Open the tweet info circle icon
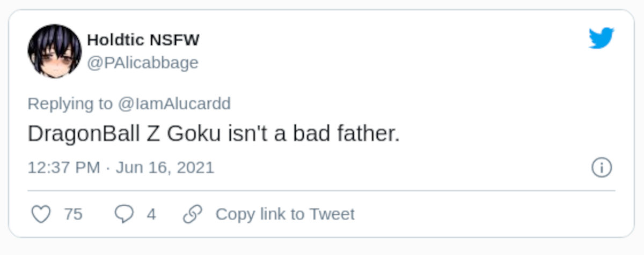 coord(602,168)
